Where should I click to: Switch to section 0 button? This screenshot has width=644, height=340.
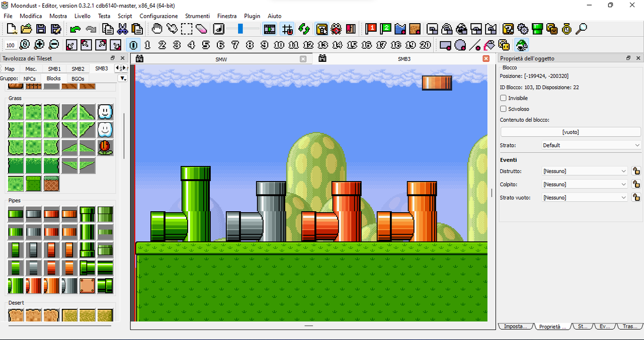click(133, 45)
